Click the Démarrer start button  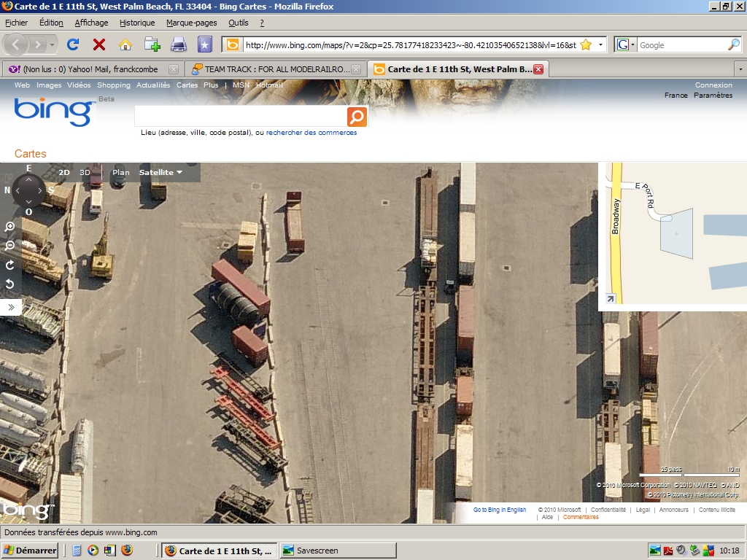point(29,551)
